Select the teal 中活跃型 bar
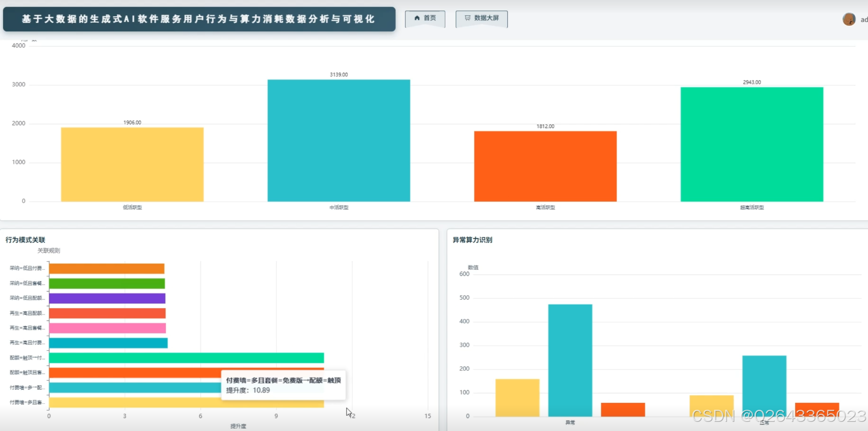Image resolution: width=868 pixels, height=431 pixels. click(339, 140)
